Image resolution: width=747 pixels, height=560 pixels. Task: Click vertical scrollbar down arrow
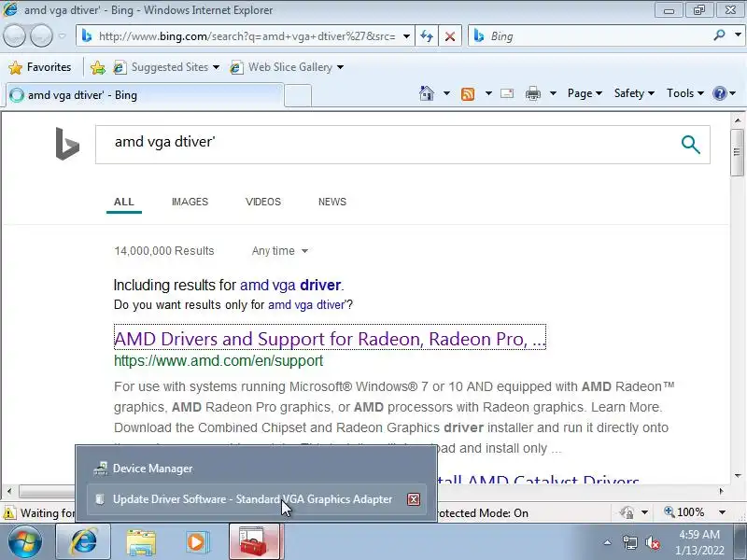click(738, 475)
